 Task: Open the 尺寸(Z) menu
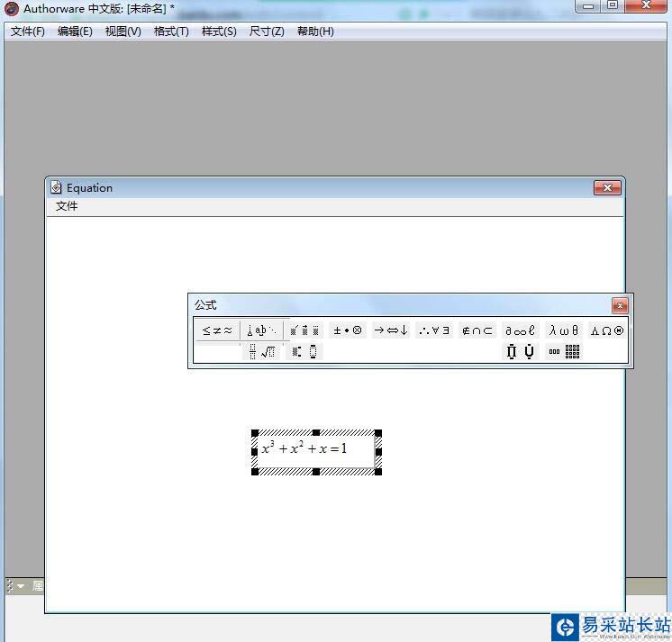pos(267,32)
